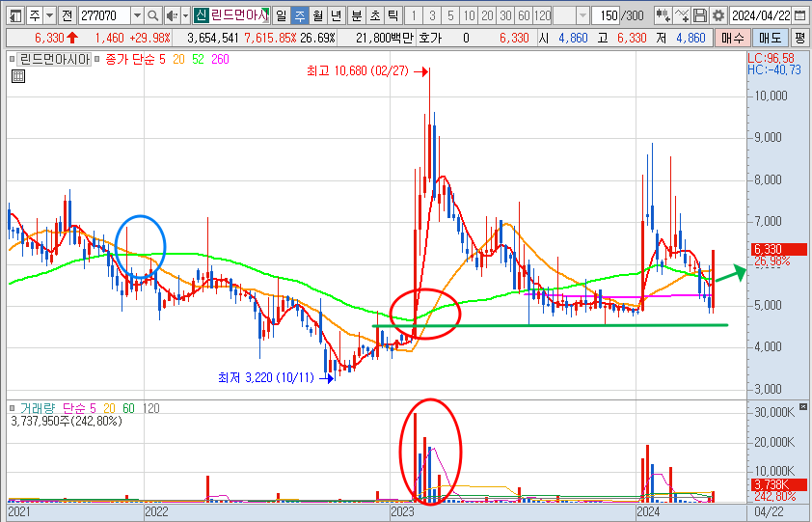The width and height of the screenshot is (812, 522).
Task: Click the 평 button
Action: point(800,38)
